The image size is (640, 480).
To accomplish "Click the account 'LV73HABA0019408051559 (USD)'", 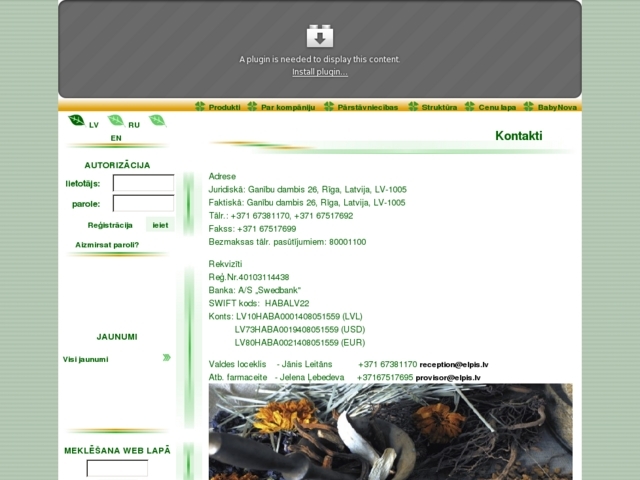I will 300,329.
